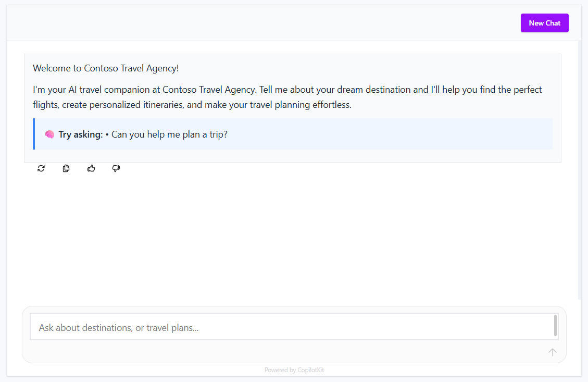Viewport: 588px width, 382px height.
Task: Click 'Welcome to Contoso Travel Agency!' heading text
Action: point(106,68)
